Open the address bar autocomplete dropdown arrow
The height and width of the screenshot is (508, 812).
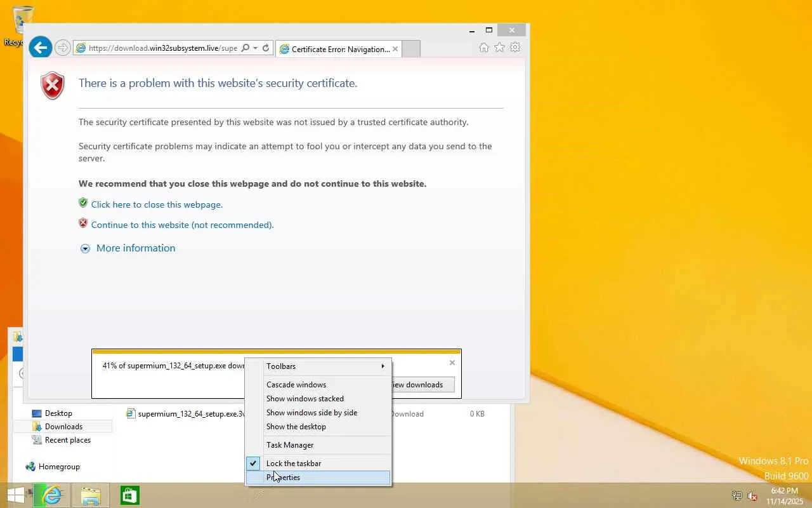(x=255, y=48)
